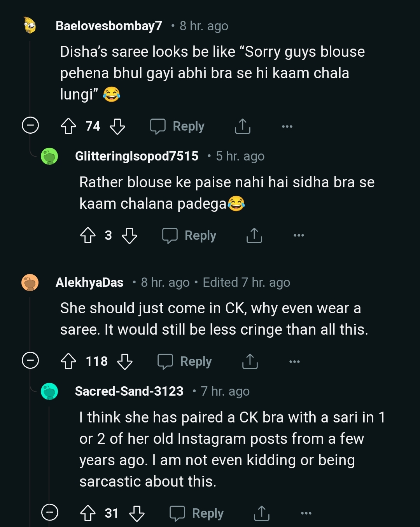Screen dimensions: 420x527
Task: Downvote GlitteringIsopod7515's reply
Action: click(129, 236)
